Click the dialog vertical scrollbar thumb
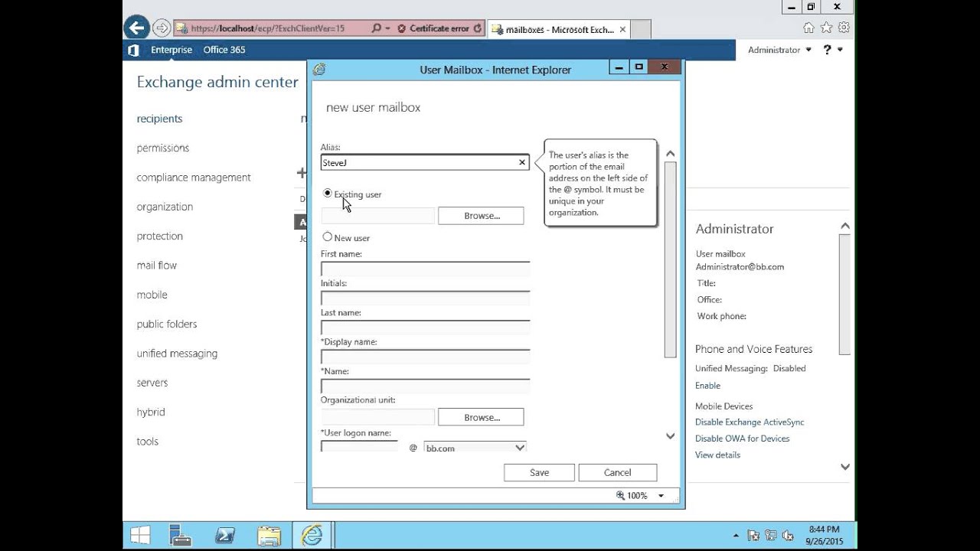The height and width of the screenshot is (551, 980). pos(670,259)
